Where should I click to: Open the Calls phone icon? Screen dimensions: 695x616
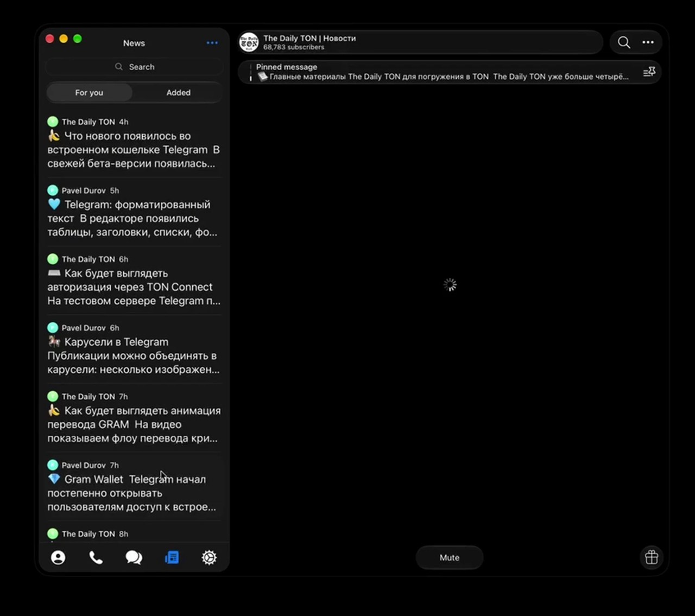tap(96, 557)
